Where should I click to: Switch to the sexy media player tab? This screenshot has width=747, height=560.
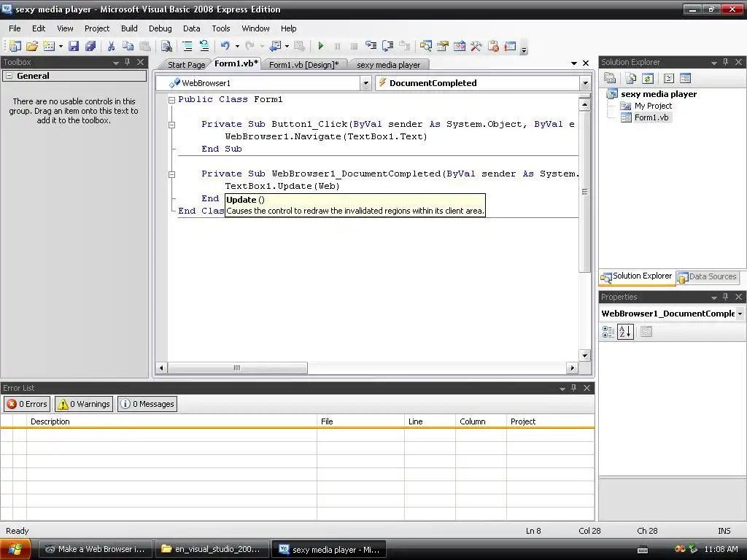388,65
